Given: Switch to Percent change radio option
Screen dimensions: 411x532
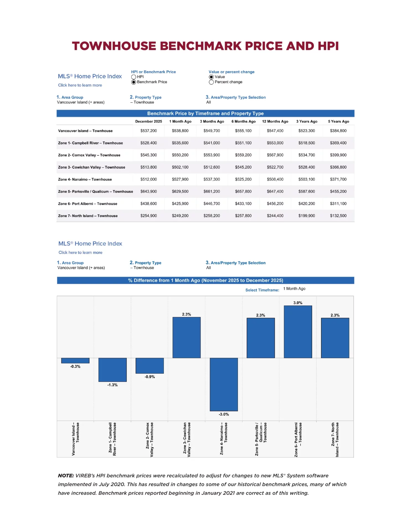Looking at the screenshot, I should [211, 82].
